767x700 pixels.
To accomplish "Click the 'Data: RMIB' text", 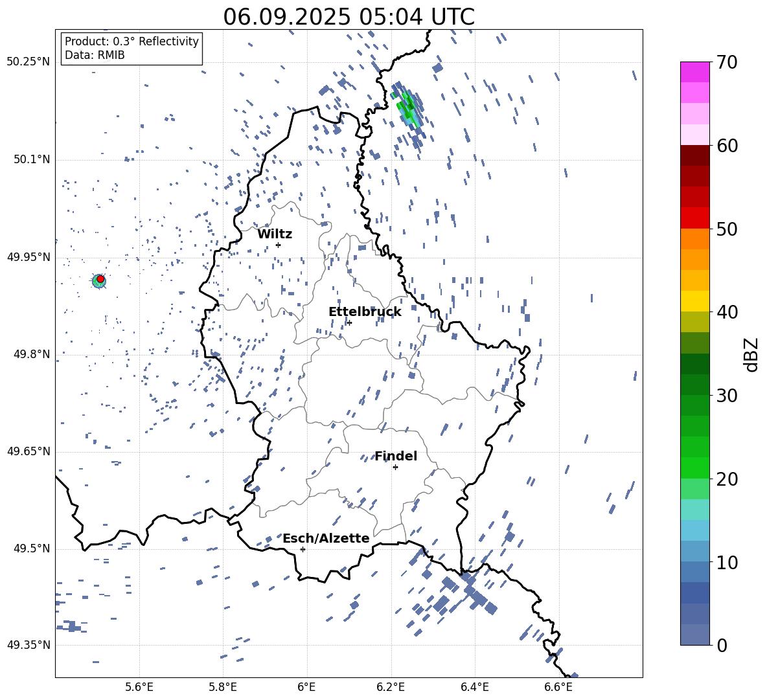I will click(x=95, y=55).
